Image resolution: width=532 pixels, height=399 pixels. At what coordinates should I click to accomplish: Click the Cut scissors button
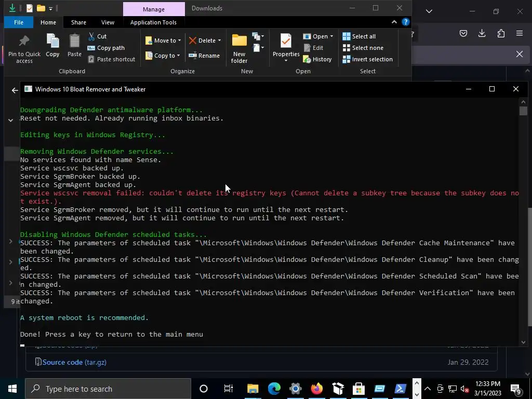click(97, 36)
